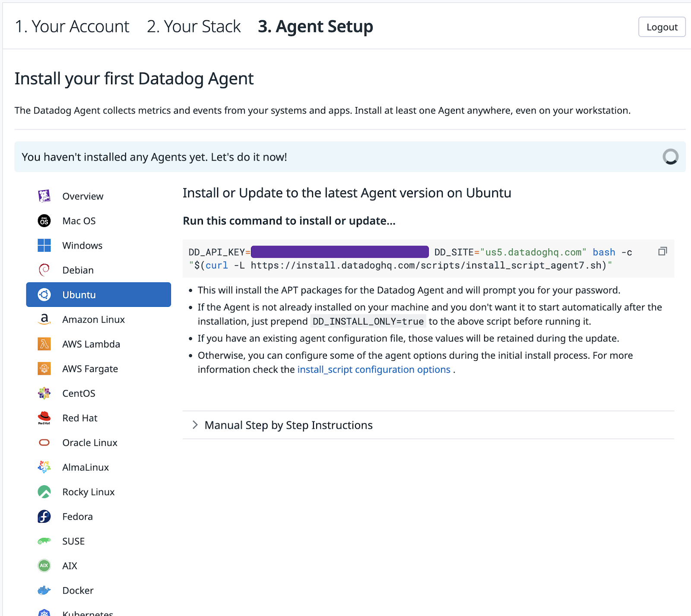Image resolution: width=691 pixels, height=616 pixels.
Task: Select the Ubuntu platform entry
Action: 98,294
